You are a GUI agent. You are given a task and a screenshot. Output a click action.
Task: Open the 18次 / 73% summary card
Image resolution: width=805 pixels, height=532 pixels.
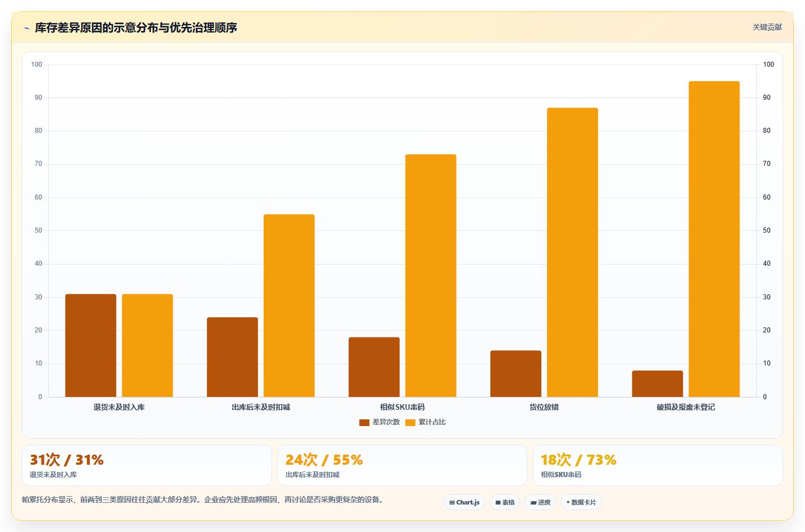coord(658,465)
